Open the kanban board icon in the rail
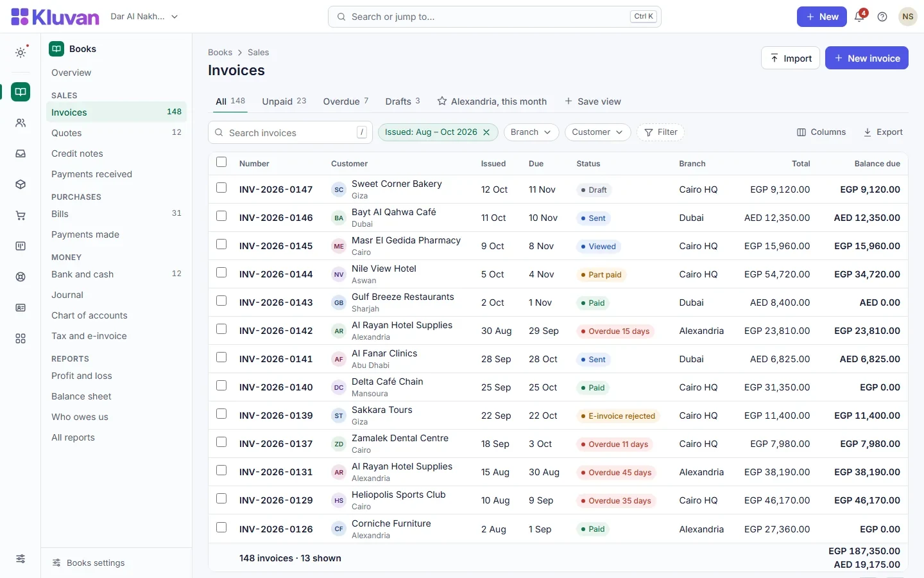The width and height of the screenshot is (924, 578). coord(21,246)
